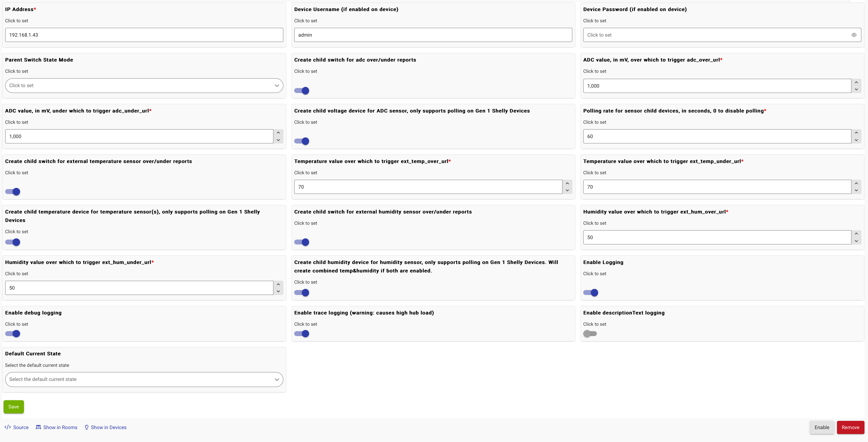Increase ext_temp_over_url value with up arrow
This screenshot has height=442, width=868.
coord(567,183)
